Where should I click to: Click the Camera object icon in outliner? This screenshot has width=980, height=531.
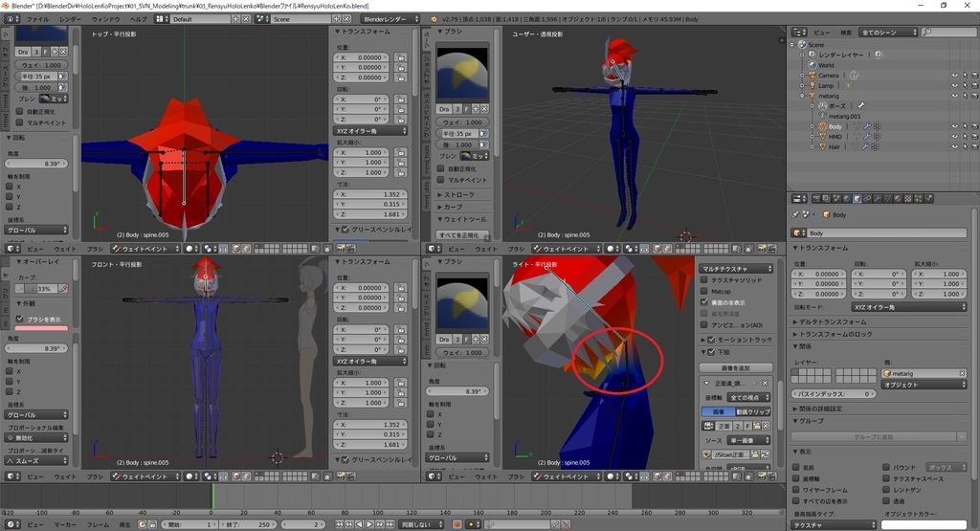click(813, 75)
